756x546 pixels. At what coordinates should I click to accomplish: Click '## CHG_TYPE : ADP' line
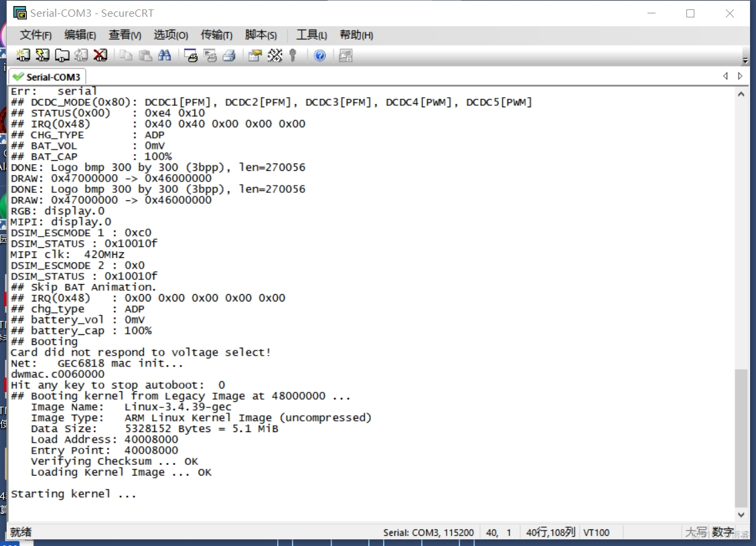click(x=88, y=135)
